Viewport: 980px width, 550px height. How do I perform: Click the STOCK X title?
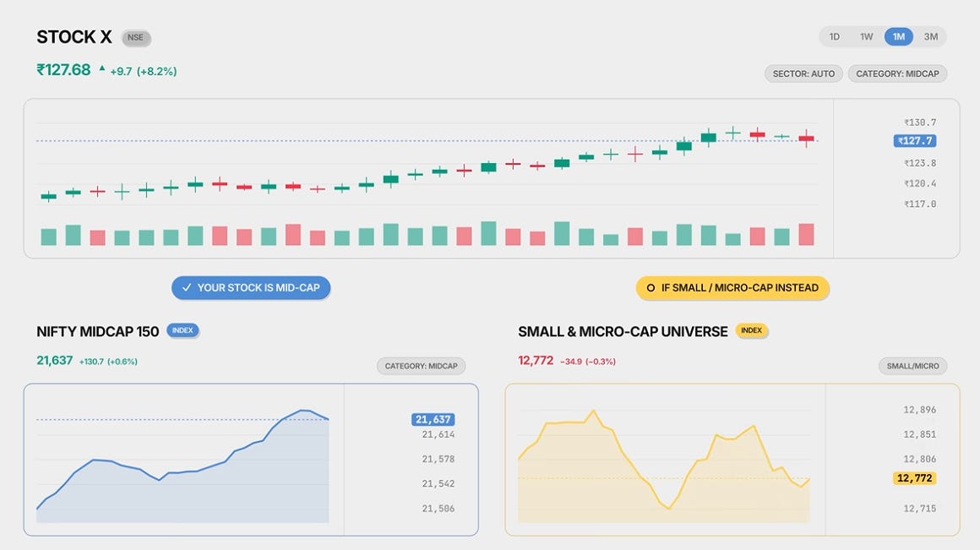click(74, 37)
